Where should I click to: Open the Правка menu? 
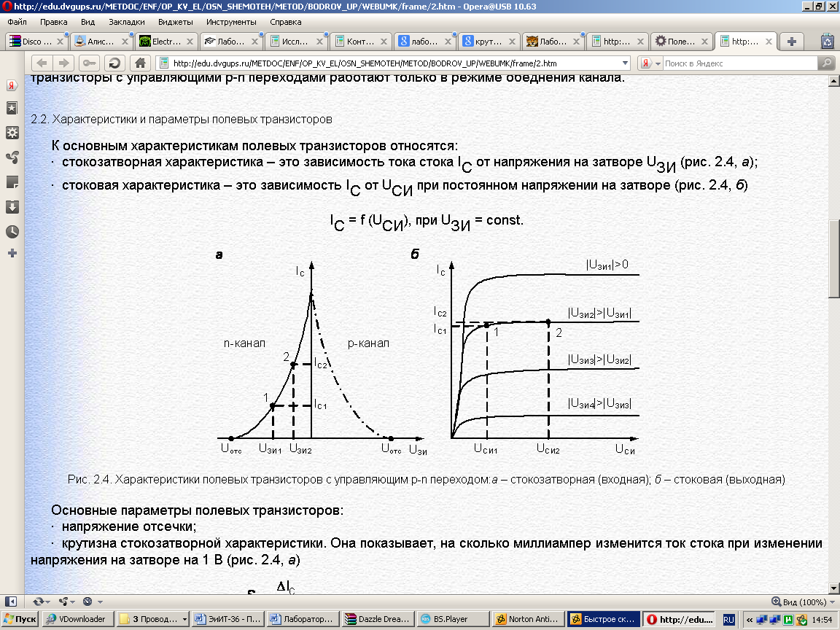53,22
